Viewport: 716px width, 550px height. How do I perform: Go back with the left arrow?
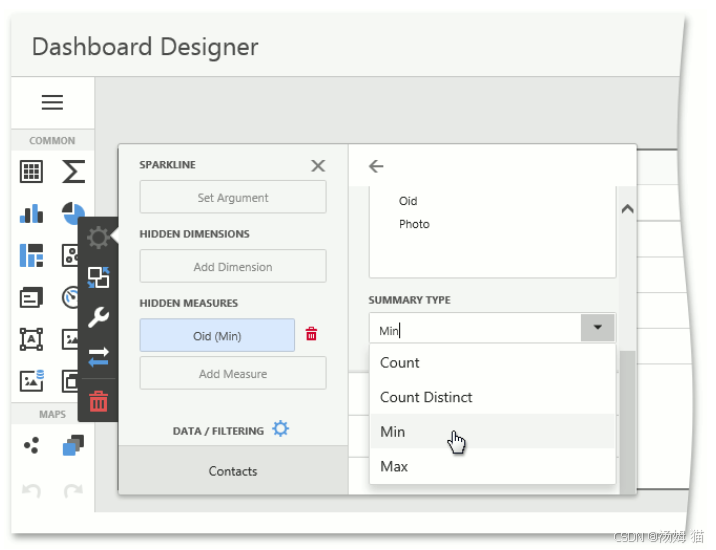pyautogui.click(x=376, y=166)
